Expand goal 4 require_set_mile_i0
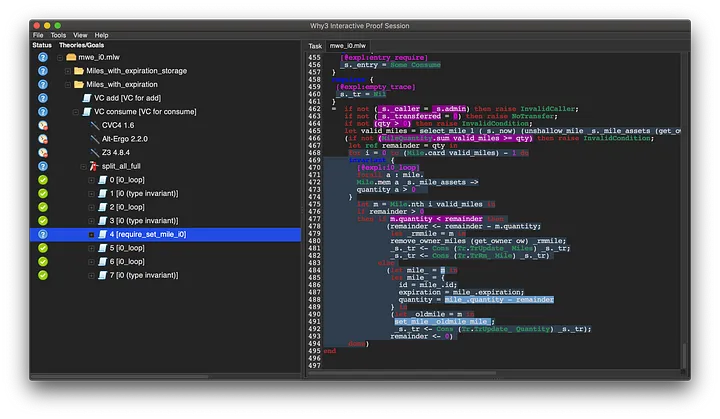 pos(91,234)
